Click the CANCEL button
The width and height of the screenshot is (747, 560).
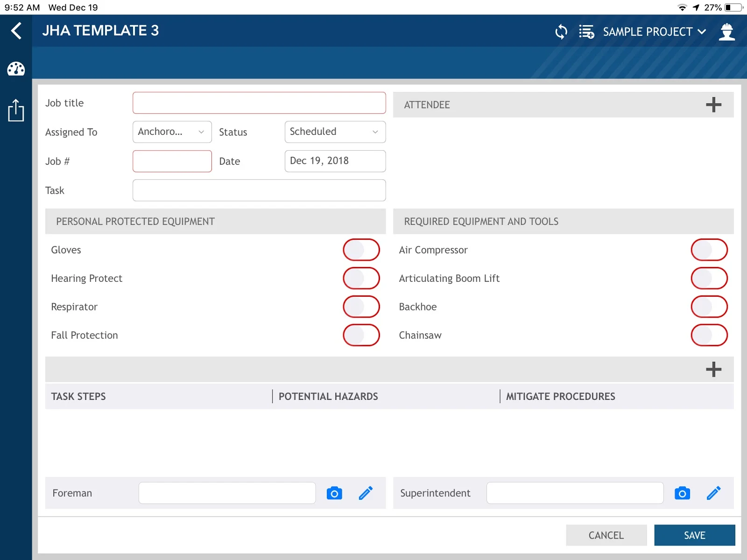tap(606, 535)
